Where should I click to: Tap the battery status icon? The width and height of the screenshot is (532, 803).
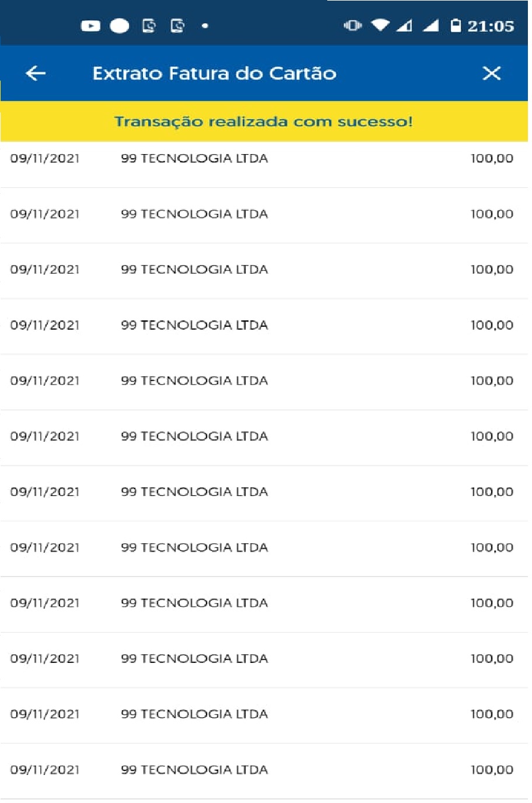[x=456, y=26]
